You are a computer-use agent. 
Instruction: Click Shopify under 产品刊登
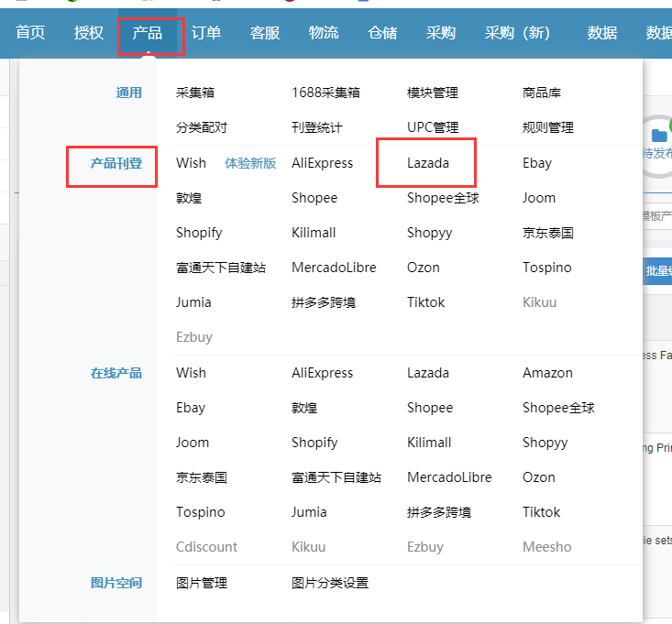(x=199, y=233)
